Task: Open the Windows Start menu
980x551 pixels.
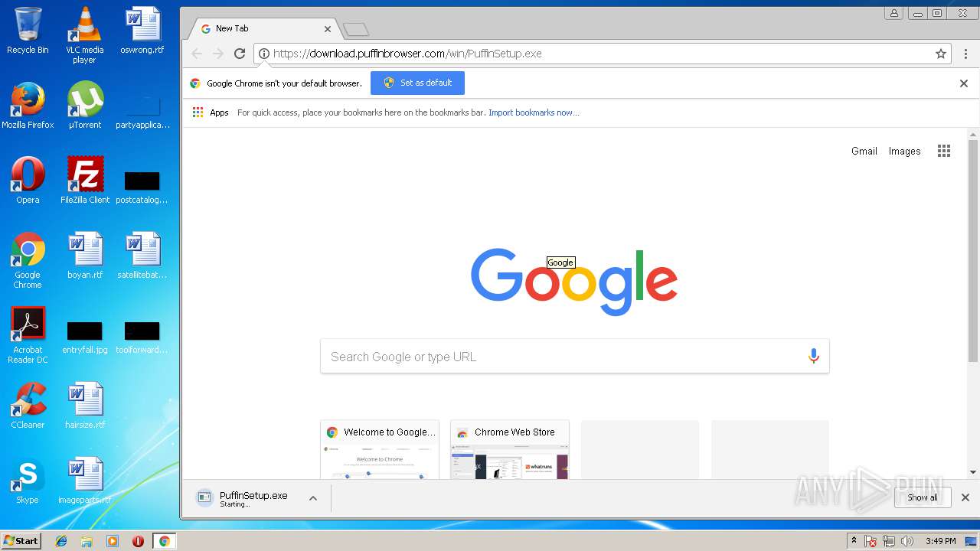Action: 21,541
